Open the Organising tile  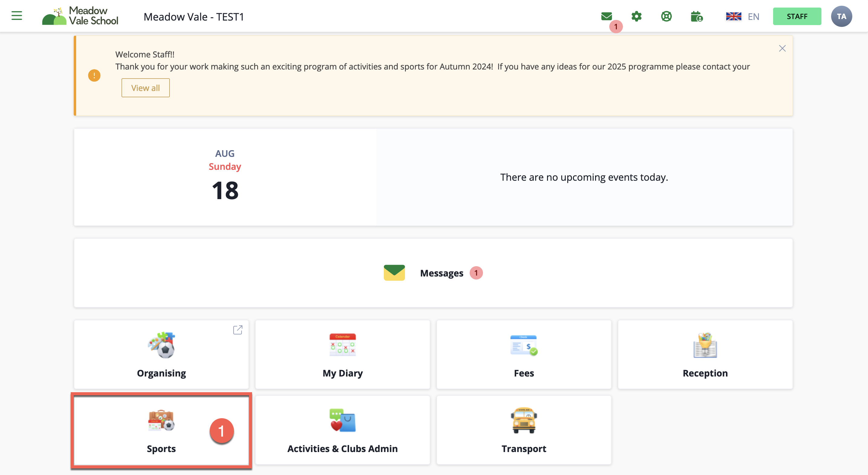(161, 354)
